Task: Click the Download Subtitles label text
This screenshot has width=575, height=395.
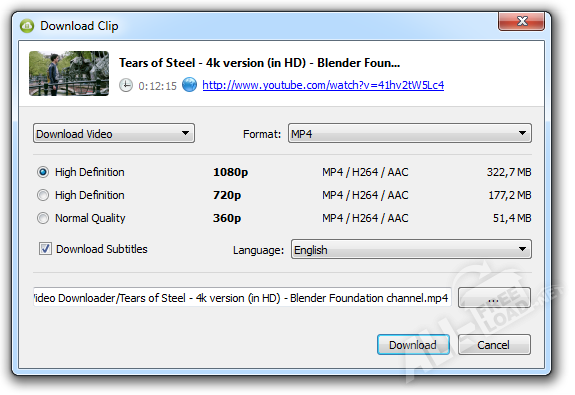Action: click(102, 249)
